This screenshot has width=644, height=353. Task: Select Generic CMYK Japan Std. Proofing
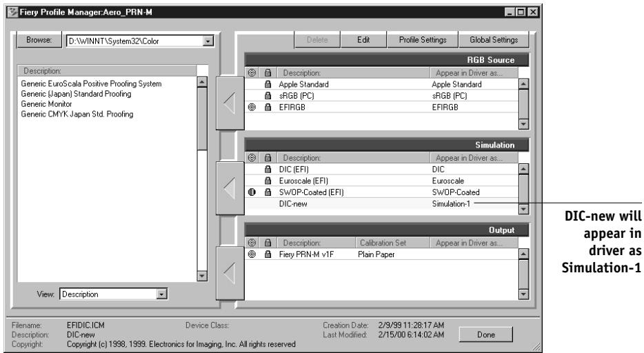(x=77, y=114)
